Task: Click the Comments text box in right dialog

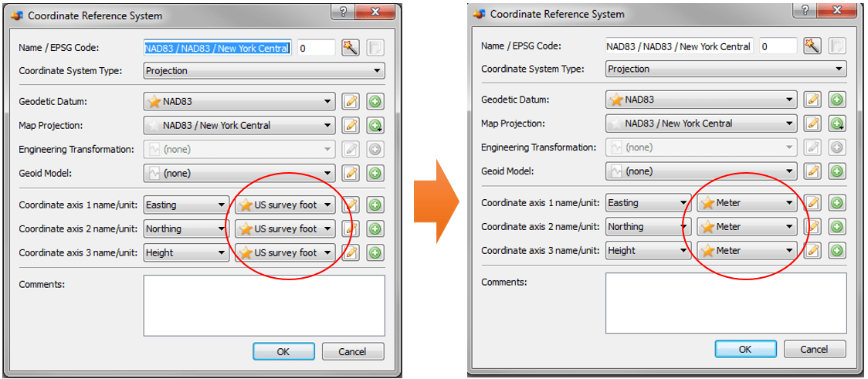Action: click(726, 303)
